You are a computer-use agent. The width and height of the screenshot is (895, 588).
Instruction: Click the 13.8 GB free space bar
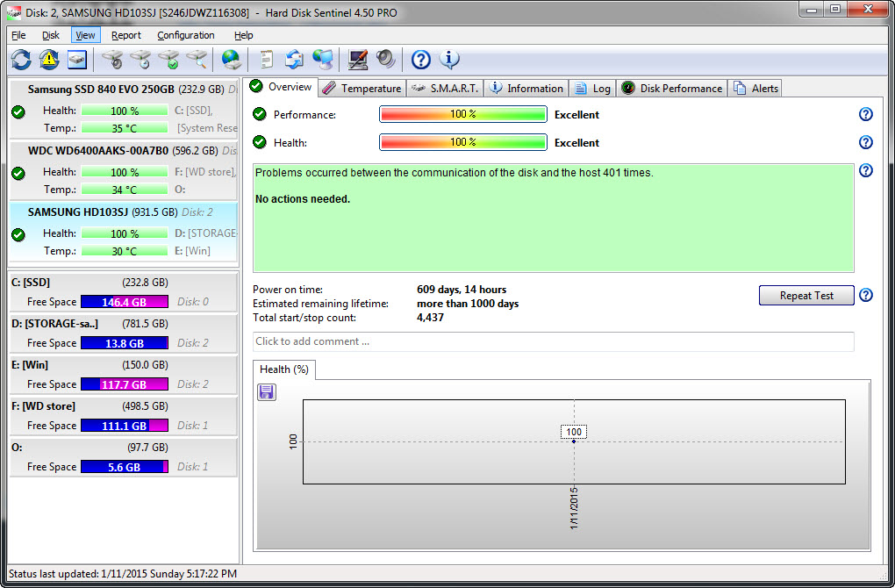[x=125, y=343]
